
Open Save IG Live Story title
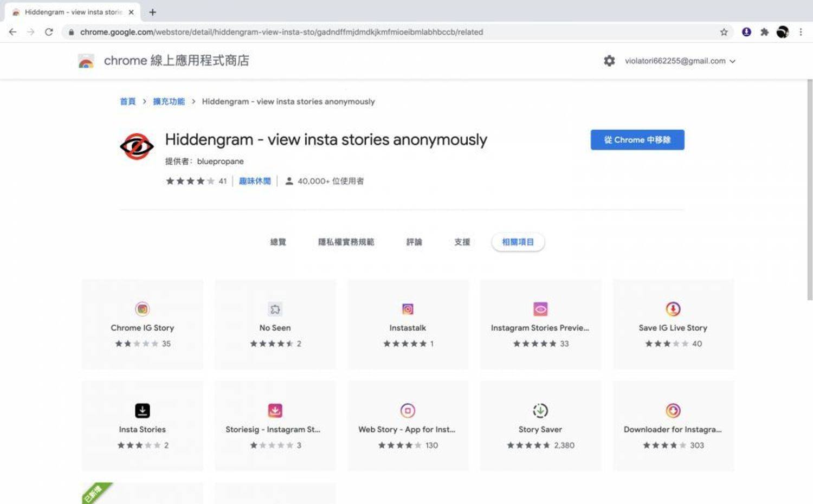[673, 328]
